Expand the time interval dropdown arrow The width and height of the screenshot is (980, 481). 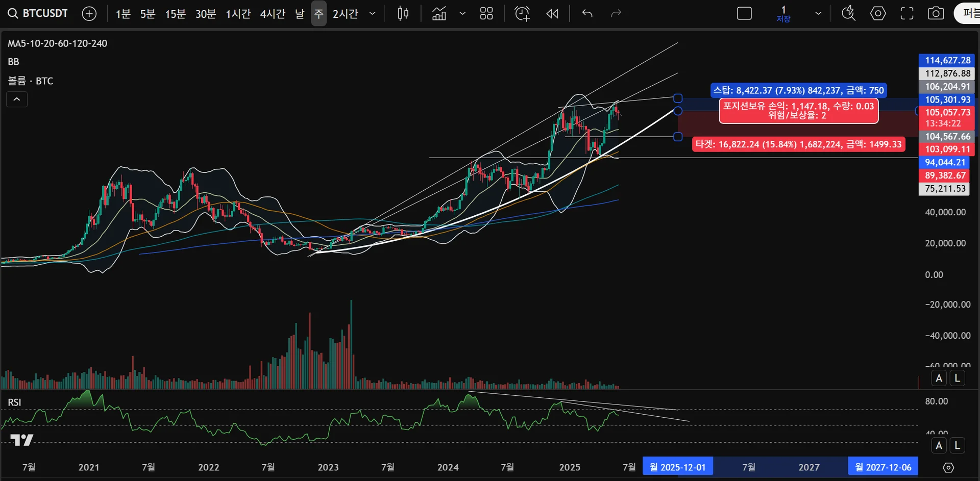373,14
